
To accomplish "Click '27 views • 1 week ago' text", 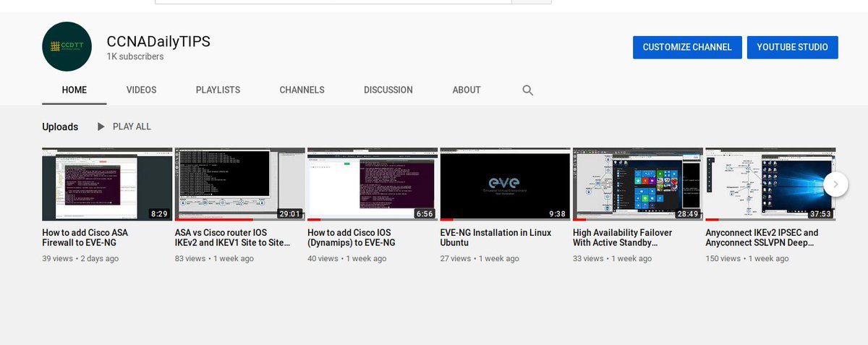I will [x=480, y=258].
